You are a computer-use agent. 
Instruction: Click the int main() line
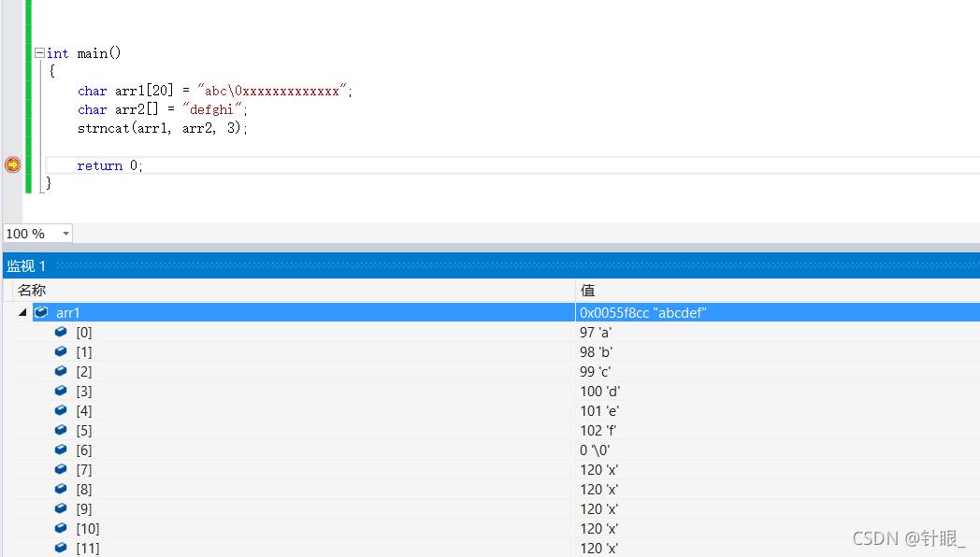pos(84,53)
